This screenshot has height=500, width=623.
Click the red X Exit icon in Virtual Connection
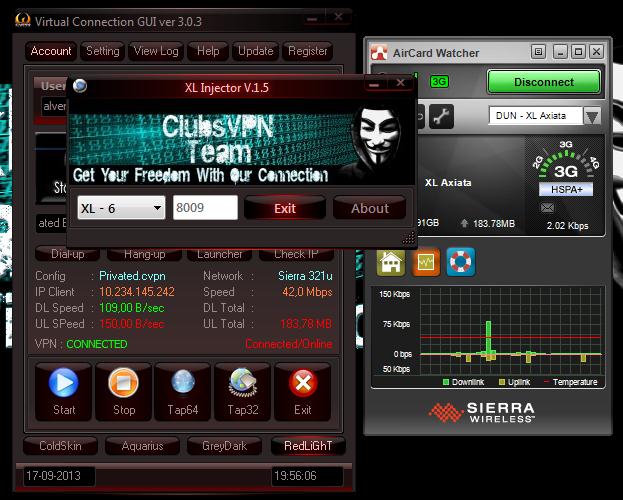pos(303,391)
